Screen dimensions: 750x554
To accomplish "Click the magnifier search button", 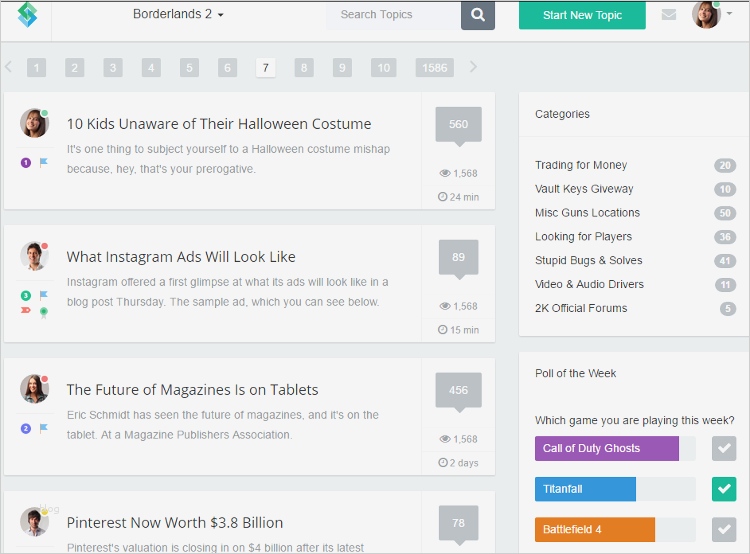I will [x=478, y=15].
